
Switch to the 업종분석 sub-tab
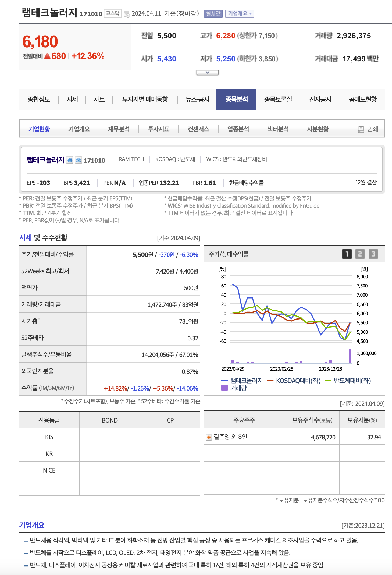point(238,129)
